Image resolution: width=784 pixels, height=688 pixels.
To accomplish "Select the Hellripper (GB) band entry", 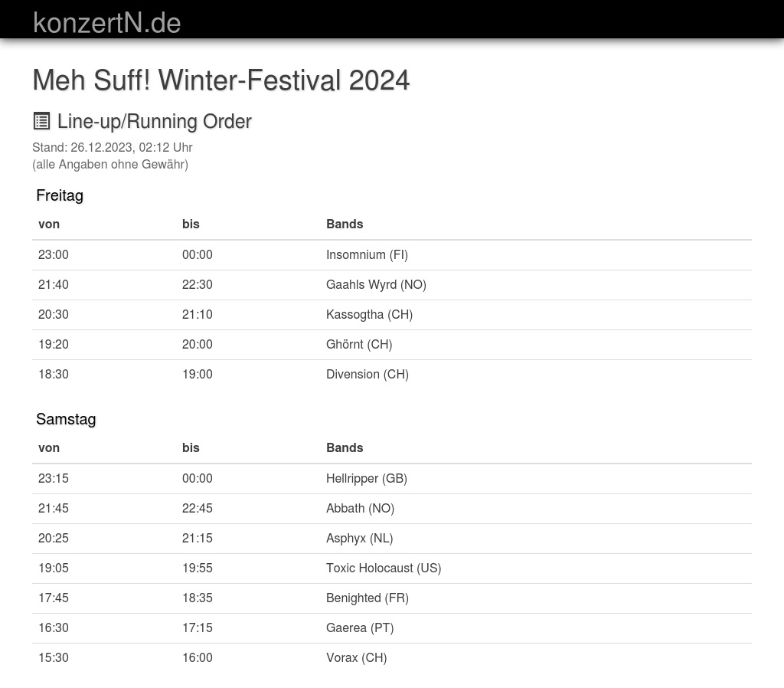I will click(367, 478).
